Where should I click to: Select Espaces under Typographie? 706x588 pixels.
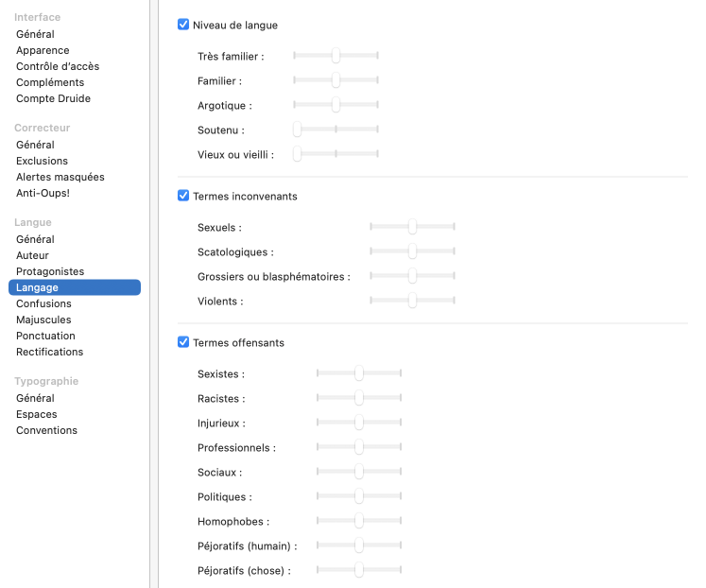pyautogui.click(x=36, y=414)
